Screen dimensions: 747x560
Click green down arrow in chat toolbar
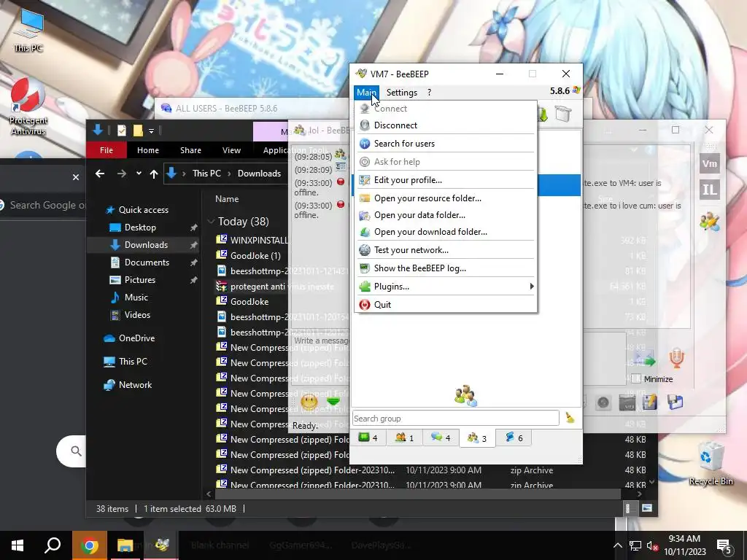[333, 402]
